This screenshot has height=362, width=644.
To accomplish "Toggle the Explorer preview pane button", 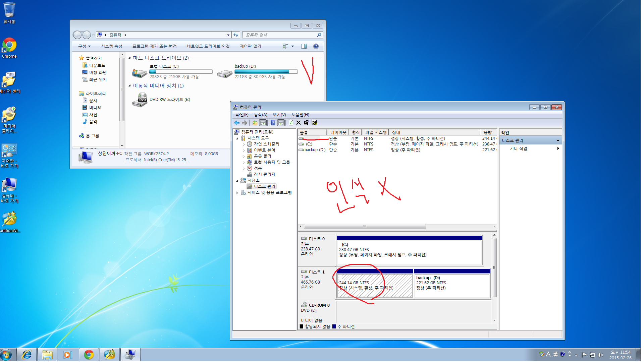I will [304, 46].
